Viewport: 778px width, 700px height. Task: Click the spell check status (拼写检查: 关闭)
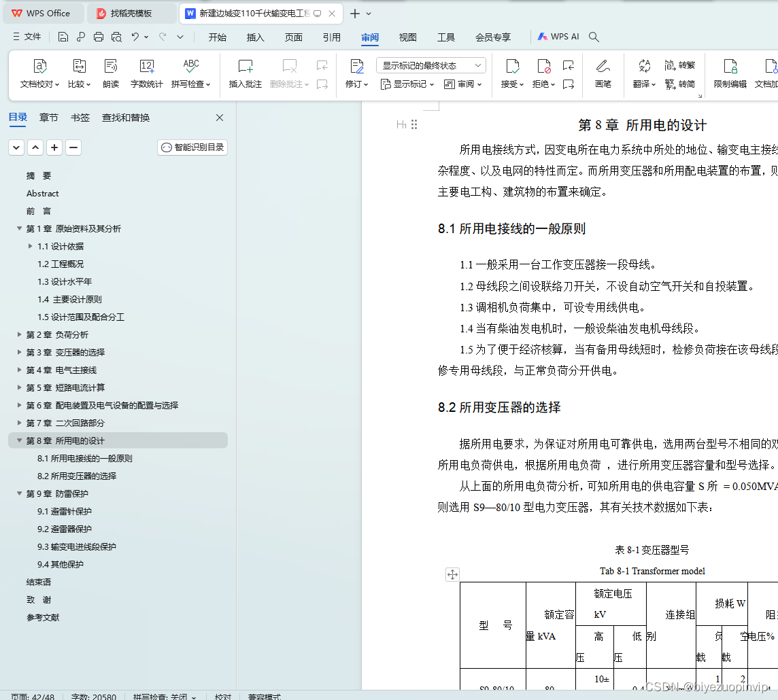click(x=164, y=696)
